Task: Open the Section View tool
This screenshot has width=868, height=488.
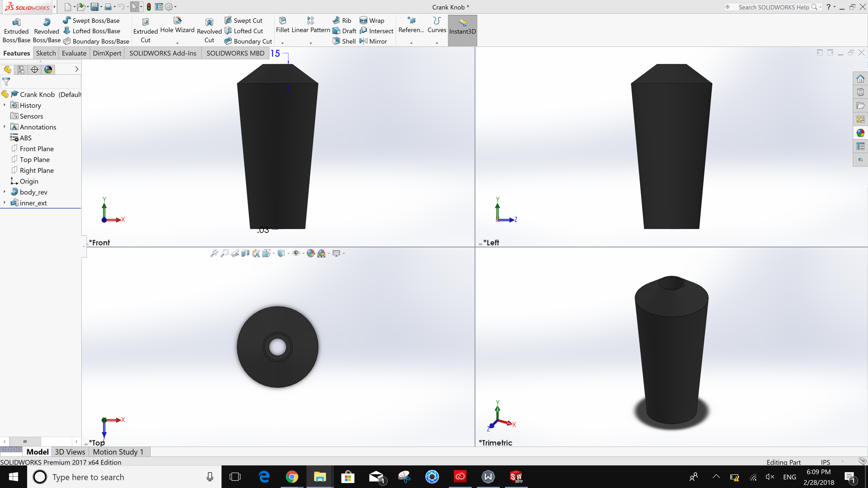Action: (x=245, y=253)
